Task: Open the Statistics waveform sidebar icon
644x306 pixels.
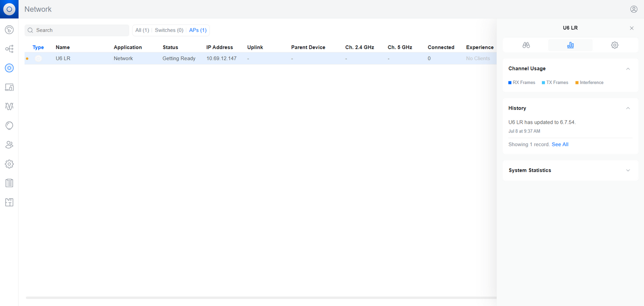Action: point(9,106)
